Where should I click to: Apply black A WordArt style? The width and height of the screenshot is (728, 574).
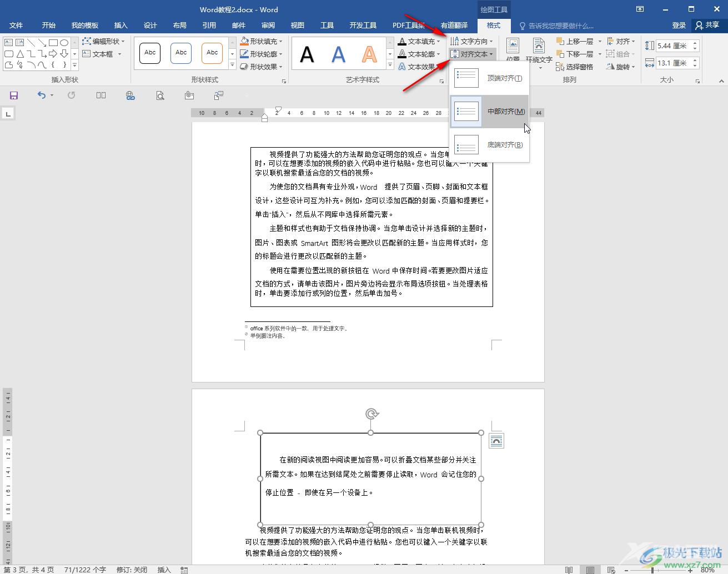tap(307, 54)
